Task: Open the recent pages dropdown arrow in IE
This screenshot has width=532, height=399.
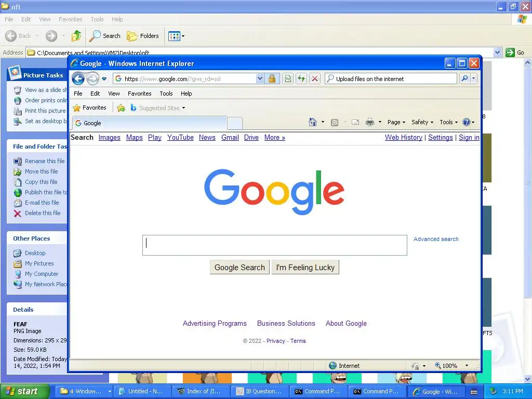Action: coord(104,79)
